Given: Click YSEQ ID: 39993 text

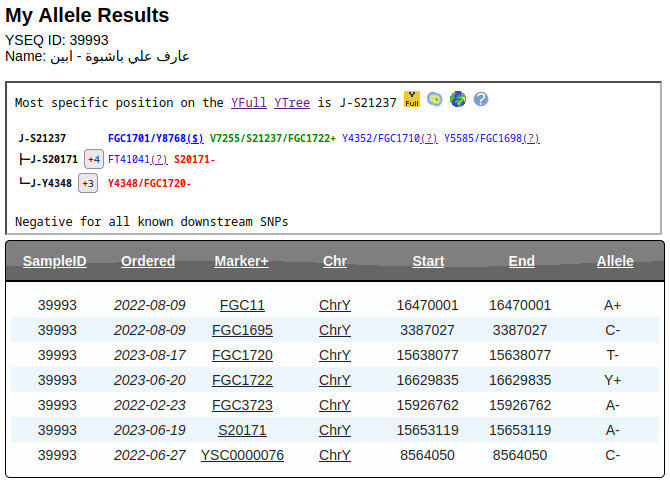Looking at the screenshot, I should pyautogui.click(x=57, y=40).
